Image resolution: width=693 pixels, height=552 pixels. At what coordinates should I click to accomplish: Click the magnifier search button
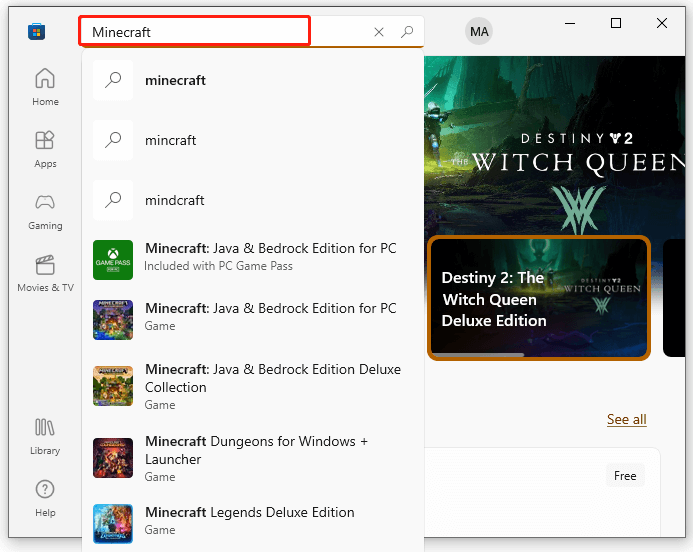407,32
